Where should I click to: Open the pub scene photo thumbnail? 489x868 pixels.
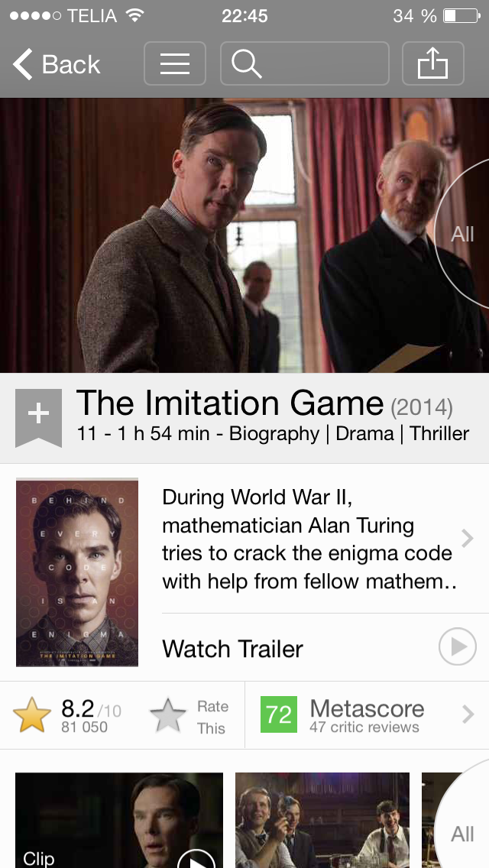[x=322, y=821]
